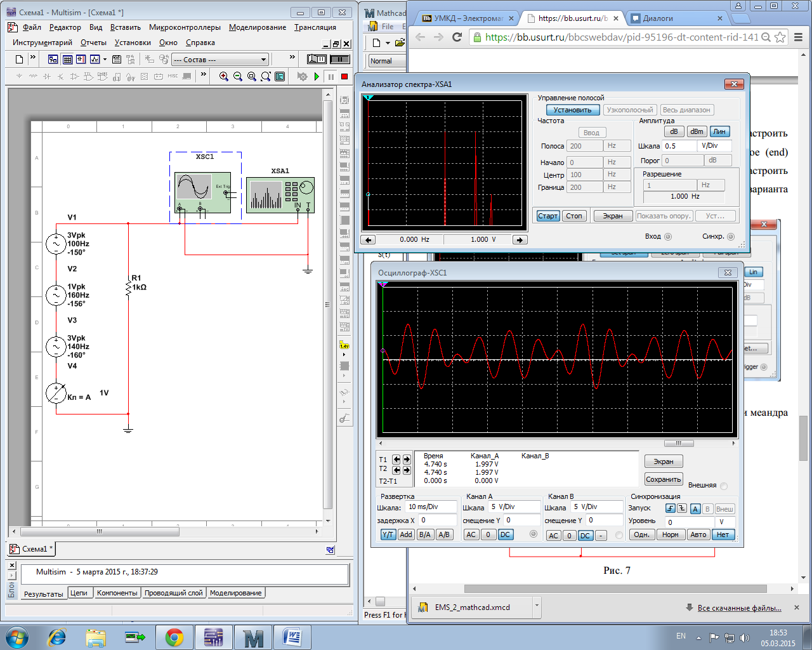Screen dimensions: 812x650
Task: Click Шкала 0.5 amplitude field in analyzer
Action: pos(678,146)
